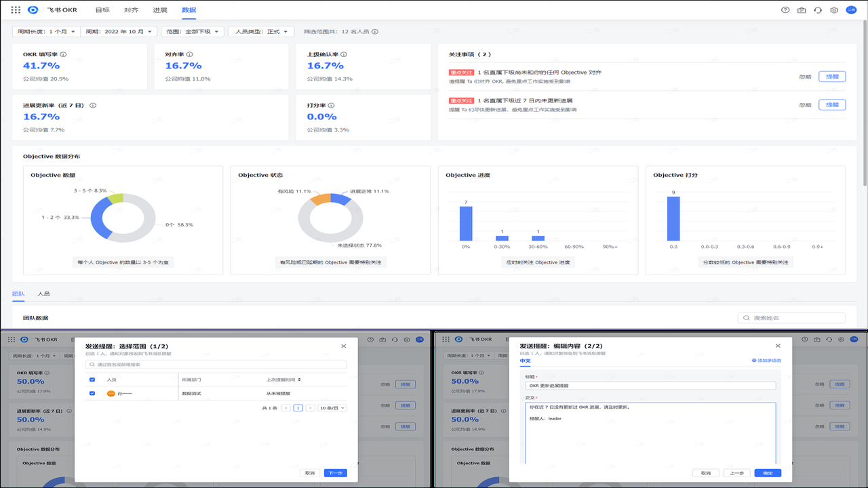Click info icon next to 对齐率

click(x=189, y=54)
